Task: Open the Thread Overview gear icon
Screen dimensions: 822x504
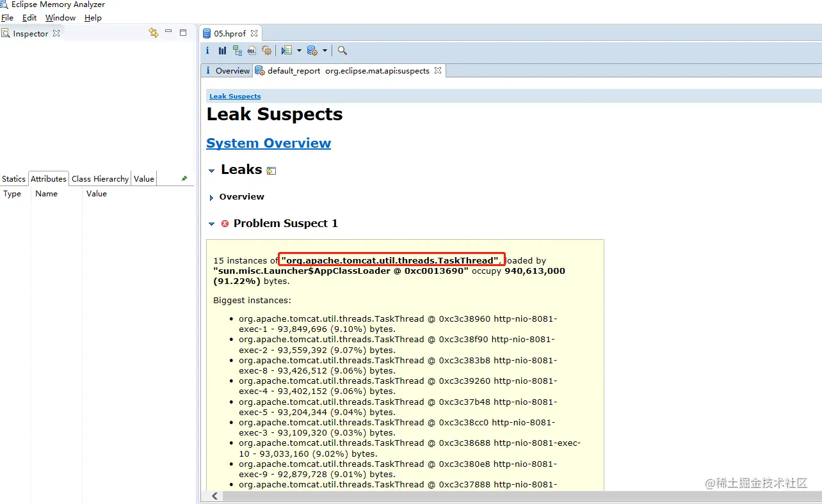Action: [267, 51]
